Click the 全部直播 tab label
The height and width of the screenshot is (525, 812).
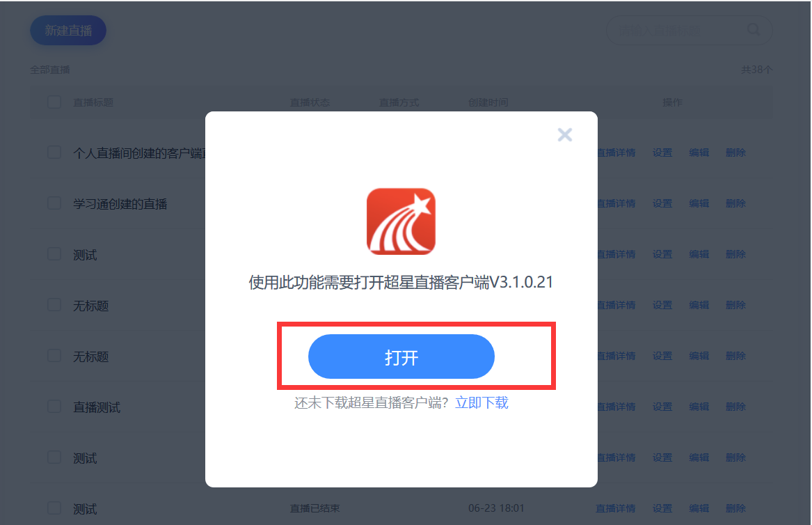click(49, 70)
